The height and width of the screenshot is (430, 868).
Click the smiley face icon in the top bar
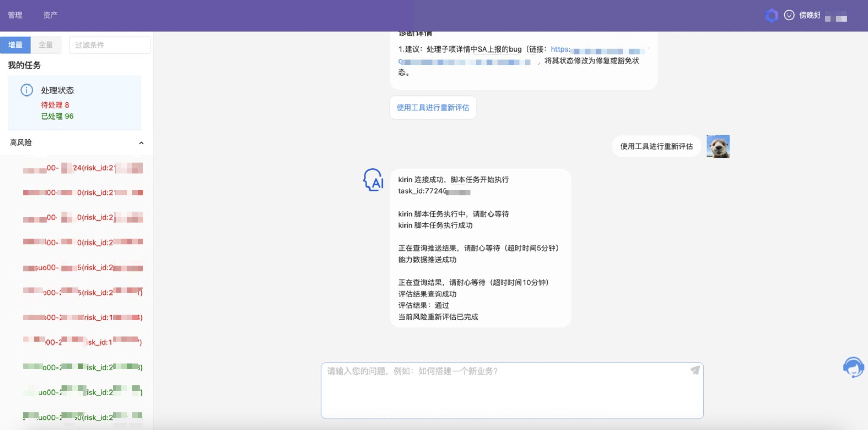pyautogui.click(x=789, y=15)
